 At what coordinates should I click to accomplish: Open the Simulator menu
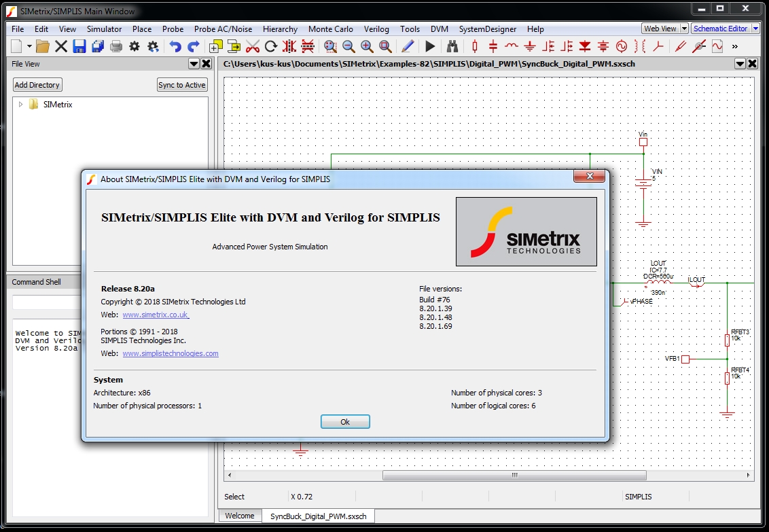click(x=104, y=29)
